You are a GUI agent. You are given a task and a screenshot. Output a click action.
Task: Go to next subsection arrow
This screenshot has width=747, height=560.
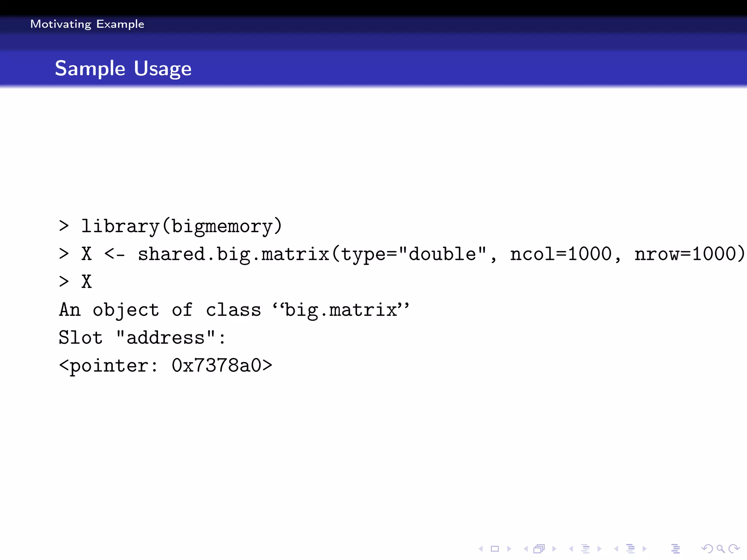[x=599, y=549]
